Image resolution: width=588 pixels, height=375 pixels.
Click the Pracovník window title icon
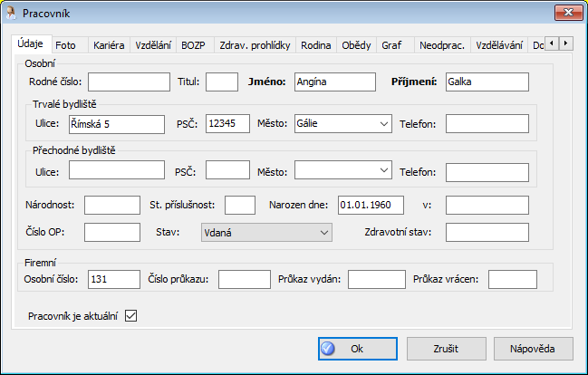[13, 13]
